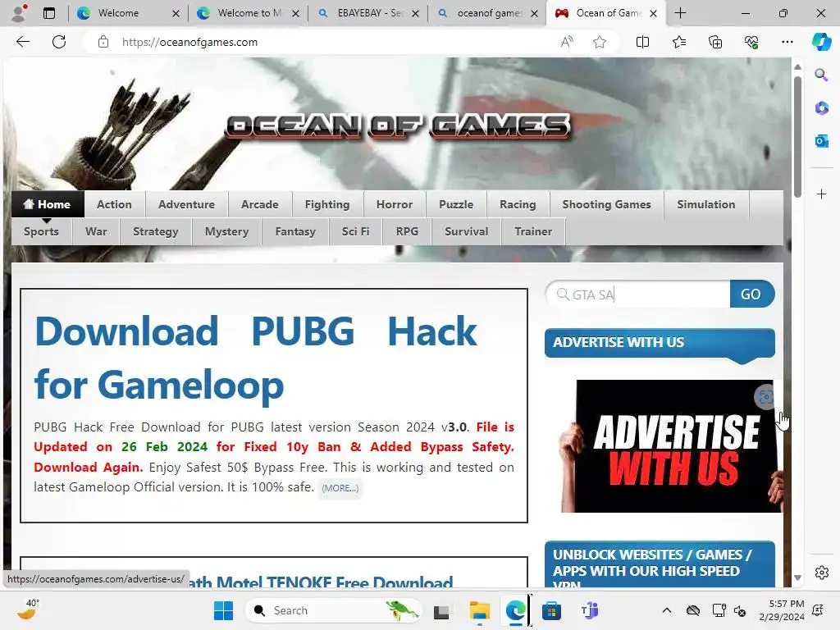Open Edge profile avatar
The height and width of the screenshot is (630, 840).
coord(20,13)
